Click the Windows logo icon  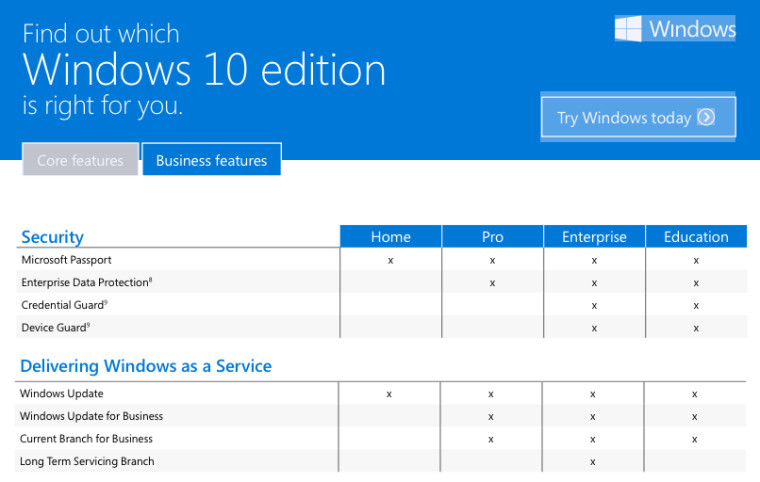pyautogui.click(x=628, y=29)
